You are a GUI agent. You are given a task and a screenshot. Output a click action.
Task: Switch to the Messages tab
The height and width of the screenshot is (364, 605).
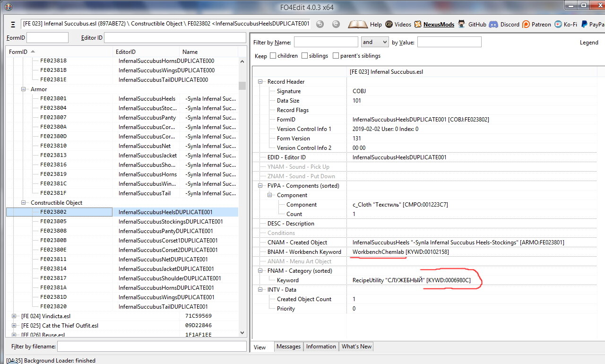click(x=288, y=347)
